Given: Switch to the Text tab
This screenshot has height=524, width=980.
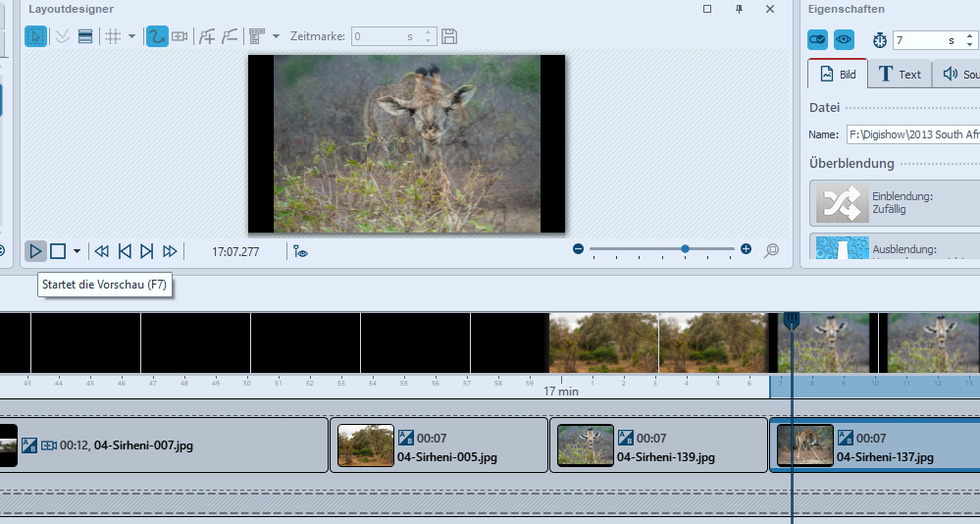Looking at the screenshot, I should 900,74.
